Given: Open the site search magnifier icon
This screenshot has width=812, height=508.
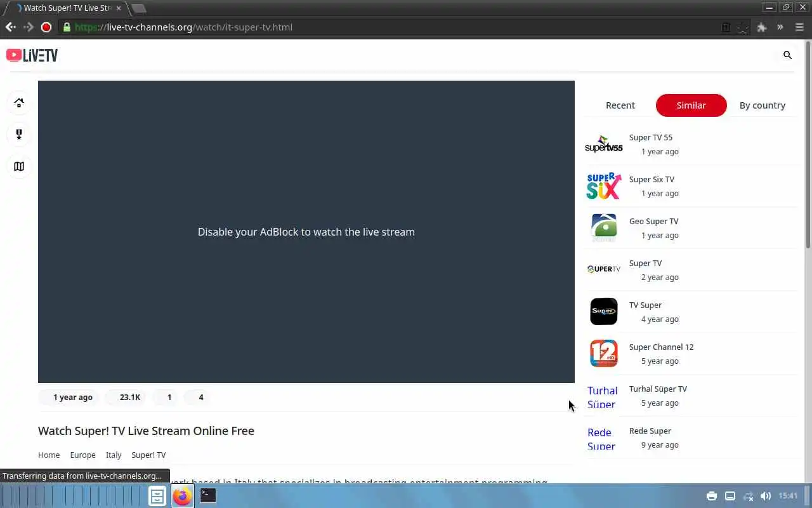Looking at the screenshot, I should click(787, 55).
